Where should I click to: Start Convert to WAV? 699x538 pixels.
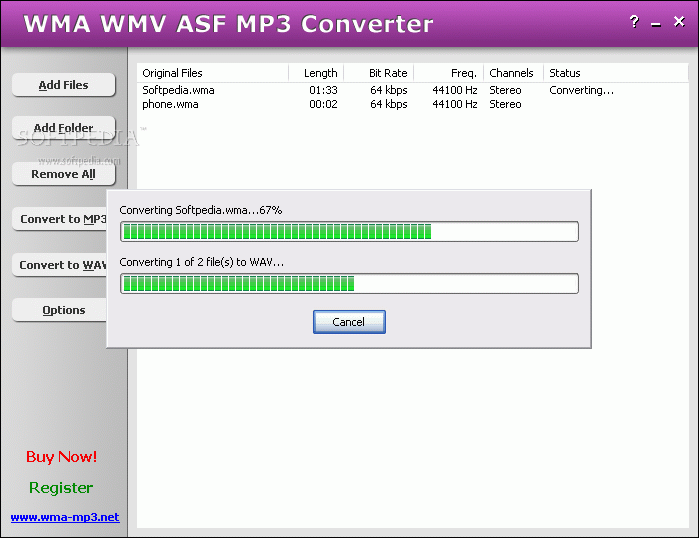coord(60,265)
